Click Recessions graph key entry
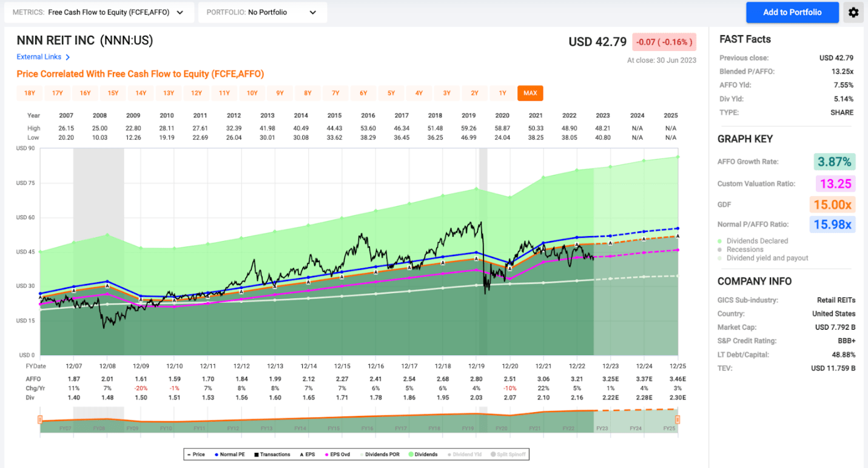The height and width of the screenshot is (468, 868). tap(741, 249)
